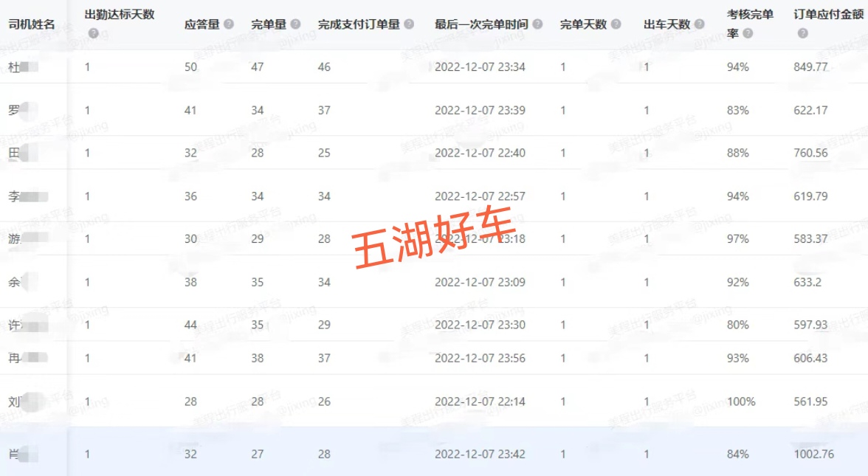Click help icon under 订单应付金额 header
Image resolution: width=868 pixels, height=476 pixels.
802,33
